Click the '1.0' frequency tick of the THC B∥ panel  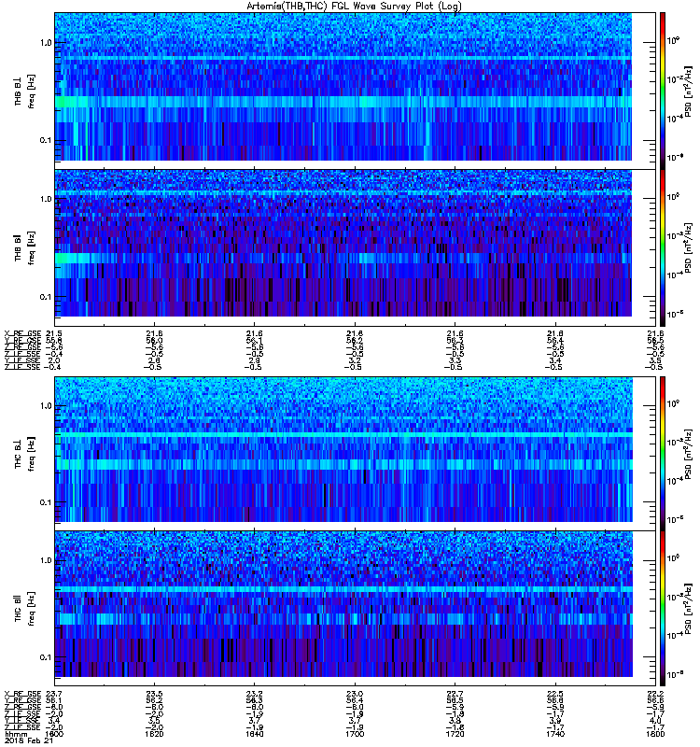[46, 560]
